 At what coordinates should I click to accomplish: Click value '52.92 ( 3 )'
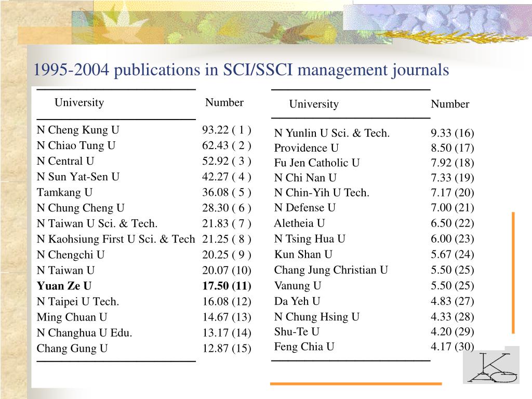click(x=227, y=161)
